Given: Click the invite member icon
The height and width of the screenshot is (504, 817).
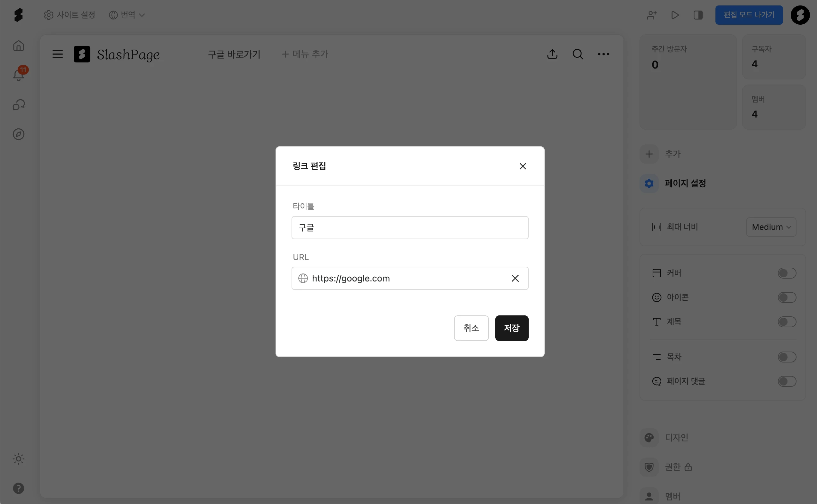Looking at the screenshot, I should 652,15.
